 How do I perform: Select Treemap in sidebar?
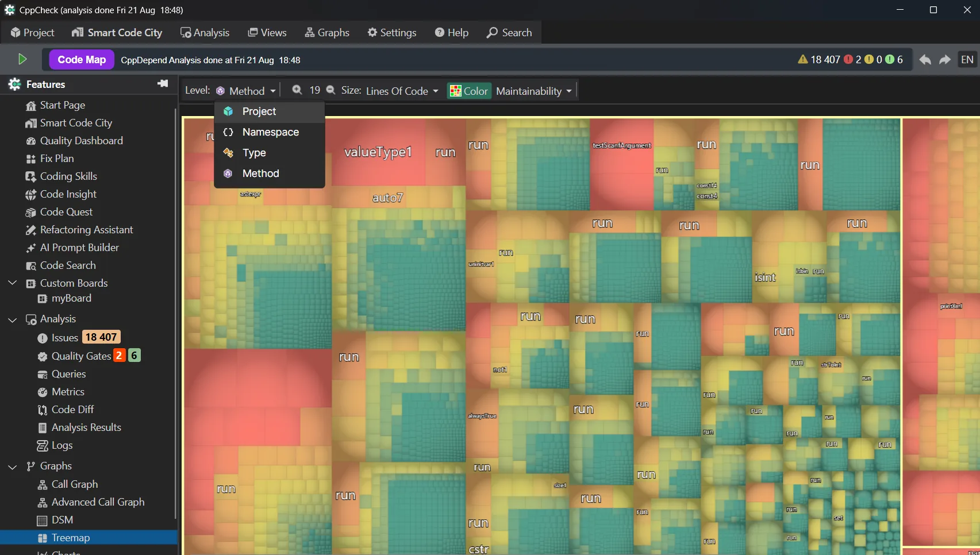89,538
